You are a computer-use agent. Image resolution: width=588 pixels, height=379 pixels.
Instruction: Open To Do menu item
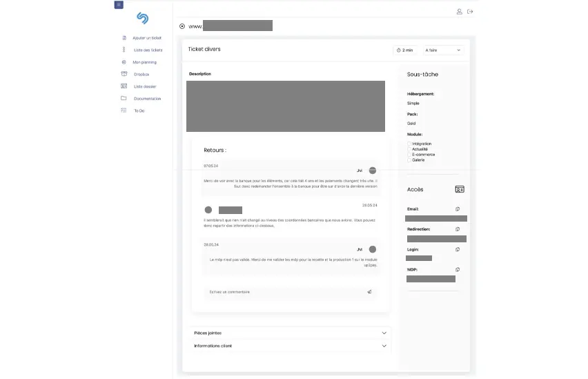139,110
